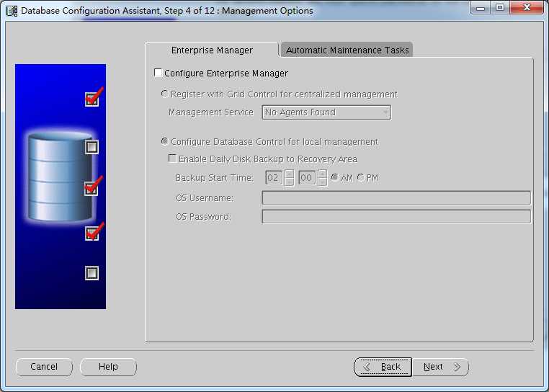This screenshot has height=392, width=549.
Task: Click the 'Backup Start Time:' label
Action: coord(214,178)
